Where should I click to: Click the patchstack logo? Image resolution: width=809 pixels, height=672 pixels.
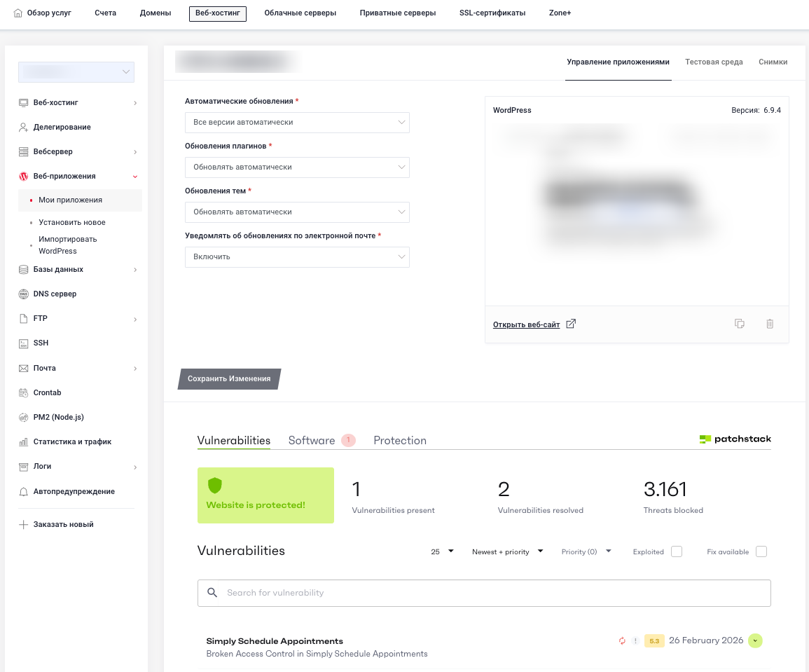pyautogui.click(x=735, y=439)
